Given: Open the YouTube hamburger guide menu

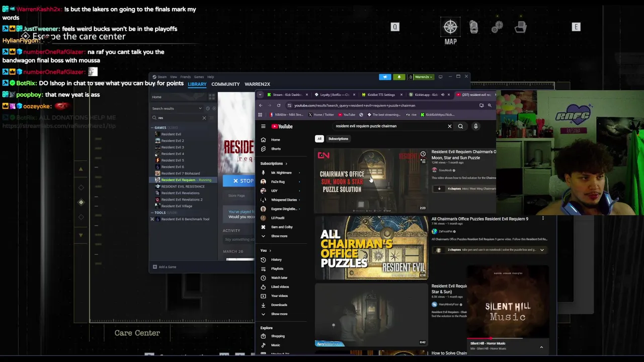Looking at the screenshot, I should tap(263, 126).
